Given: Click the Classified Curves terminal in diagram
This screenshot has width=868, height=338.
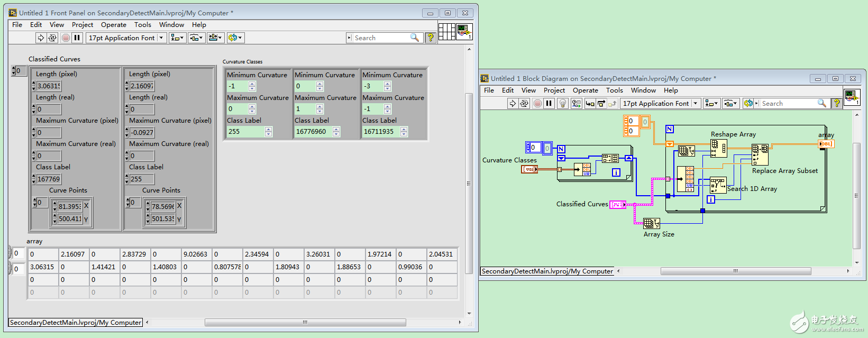Looking at the screenshot, I should click(618, 205).
